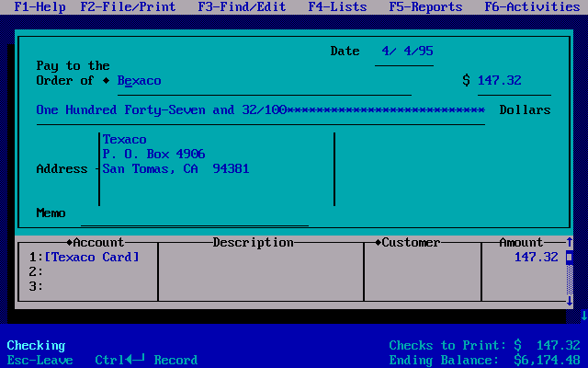Click the split list scroll up arrow
This screenshot has width=588, height=368.
570,242
